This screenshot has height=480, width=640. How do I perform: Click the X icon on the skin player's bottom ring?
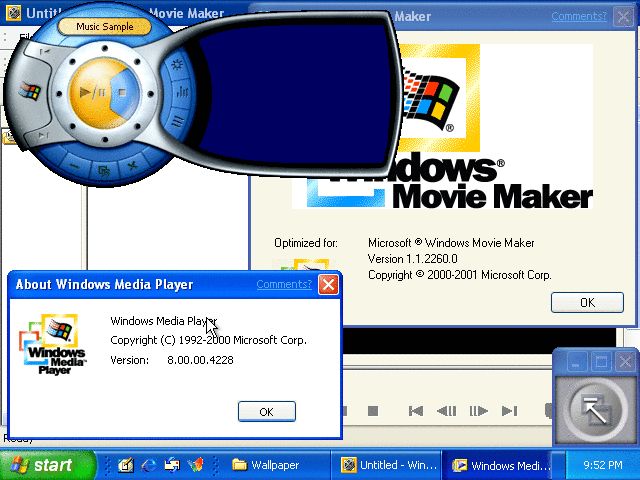point(132,165)
